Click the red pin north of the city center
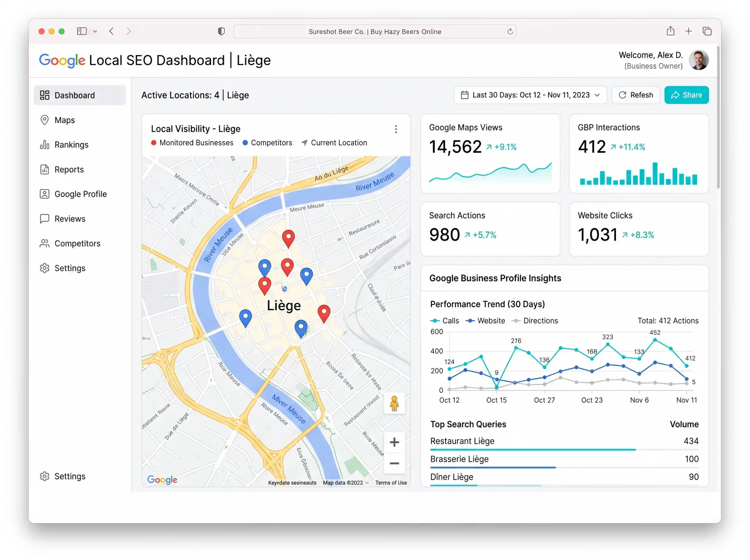 288,239
